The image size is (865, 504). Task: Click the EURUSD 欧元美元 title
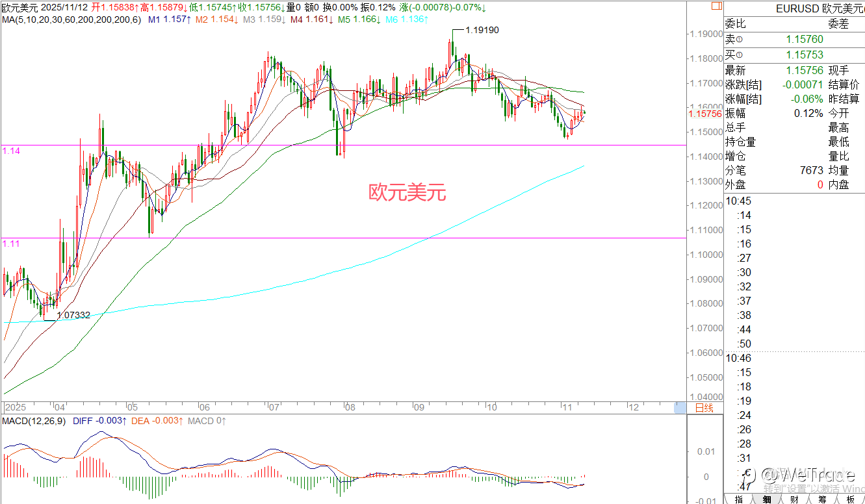coord(820,8)
